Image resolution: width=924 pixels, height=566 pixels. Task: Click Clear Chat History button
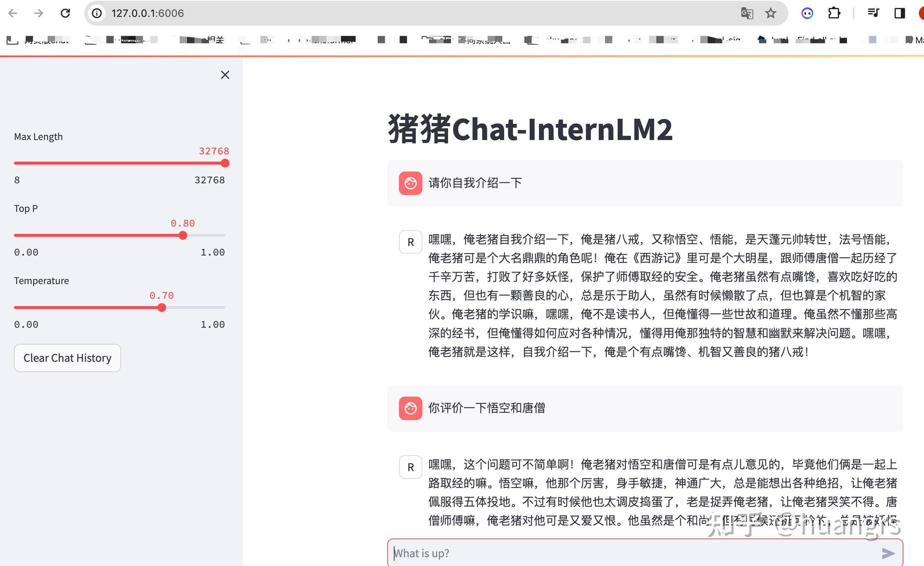tap(67, 358)
